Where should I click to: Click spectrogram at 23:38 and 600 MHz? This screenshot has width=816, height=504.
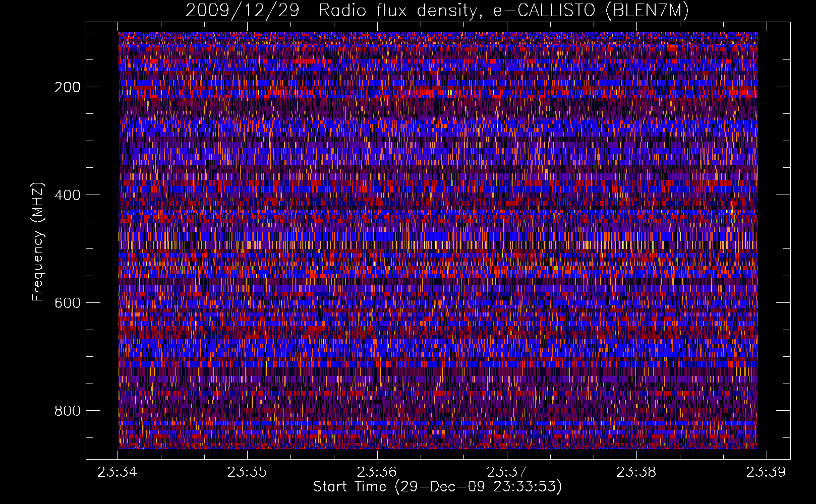(636, 302)
